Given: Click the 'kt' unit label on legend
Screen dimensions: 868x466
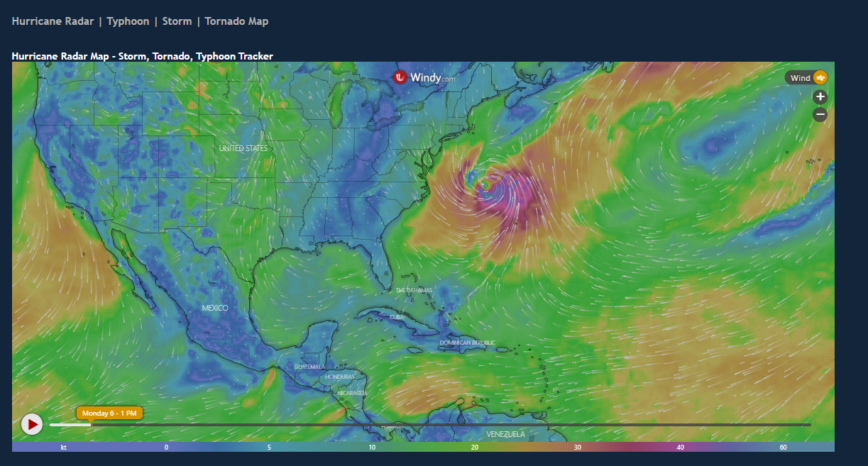Looking at the screenshot, I should [x=64, y=448].
